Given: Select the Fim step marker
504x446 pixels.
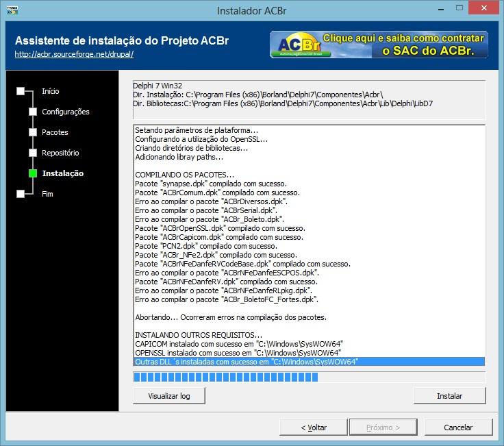Looking at the screenshot, I should point(21,194).
